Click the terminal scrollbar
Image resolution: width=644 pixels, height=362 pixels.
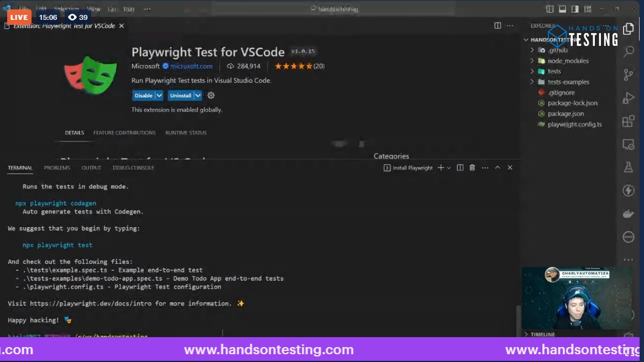point(518,320)
